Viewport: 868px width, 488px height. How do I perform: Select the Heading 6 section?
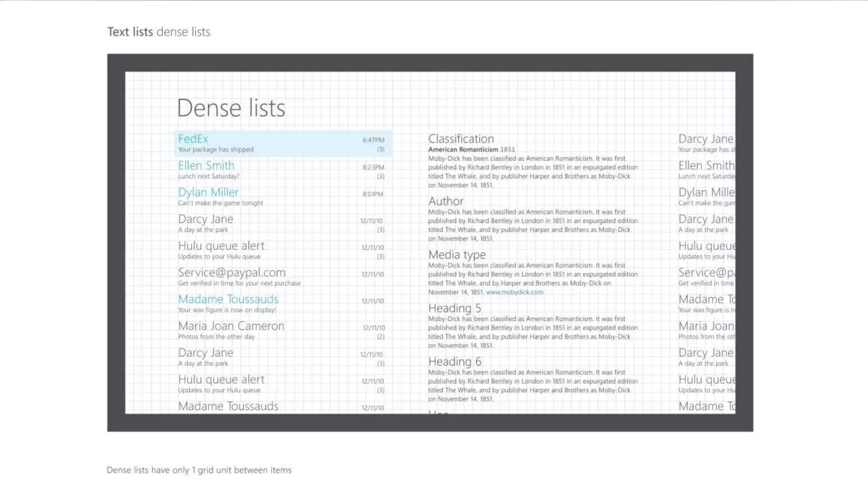(x=454, y=362)
